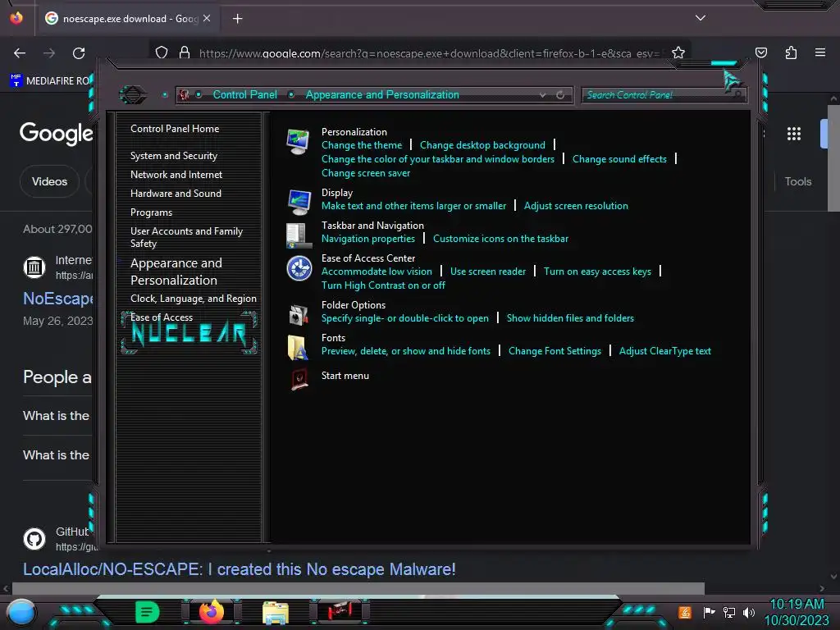This screenshot has height=630, width=840.
Task: Click Appearance and Personalization breadcrumb
Action: click(x=382, y=95)
